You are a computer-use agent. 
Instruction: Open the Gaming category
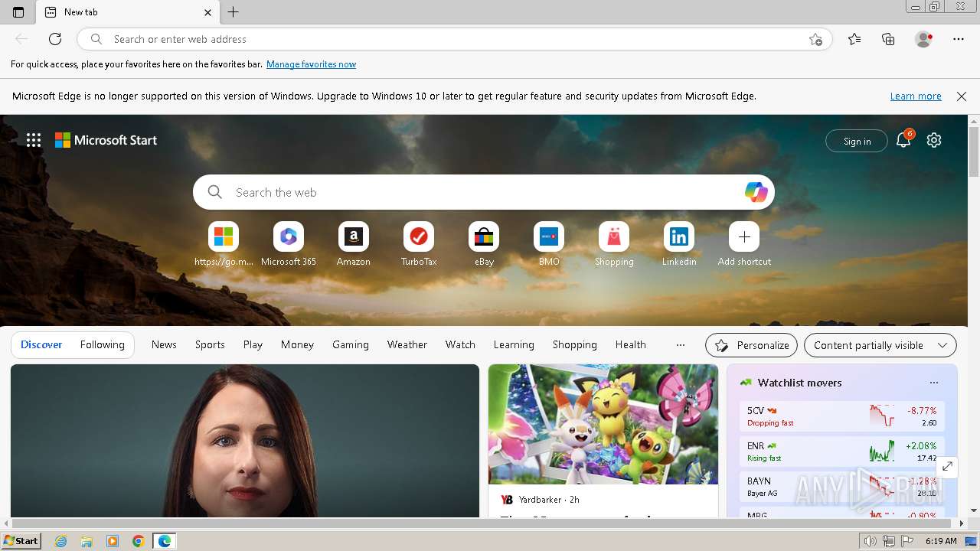[x=351, y=345]
